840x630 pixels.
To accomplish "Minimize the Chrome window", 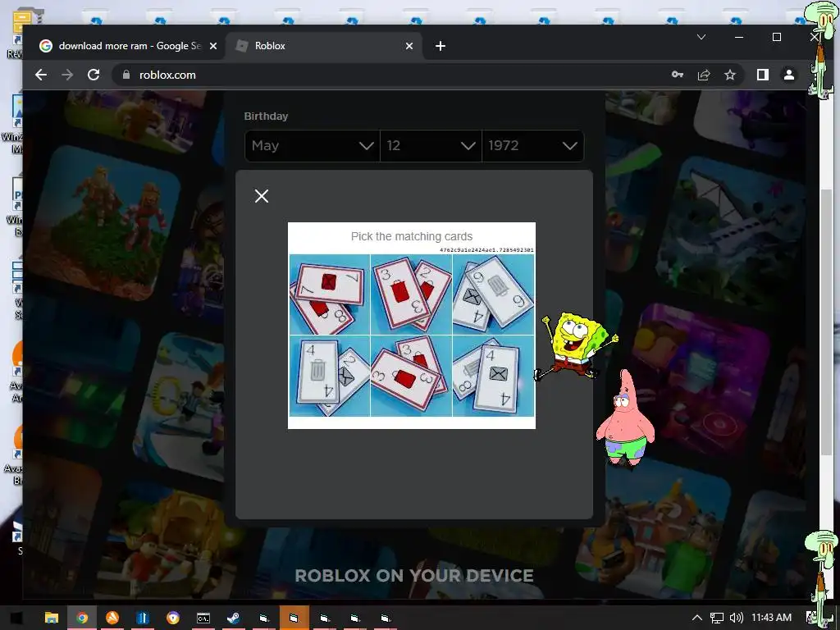I will point(739,37).
